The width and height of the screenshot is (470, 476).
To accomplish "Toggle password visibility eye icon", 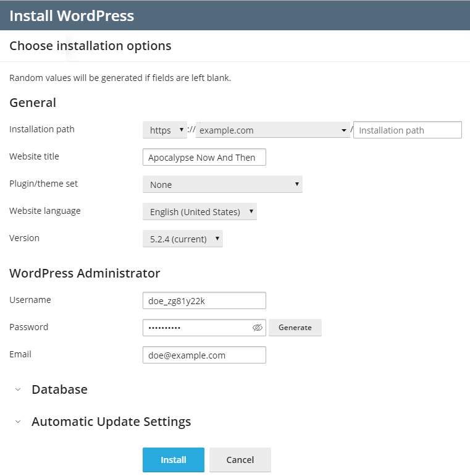I will click(x=258, y=328).
